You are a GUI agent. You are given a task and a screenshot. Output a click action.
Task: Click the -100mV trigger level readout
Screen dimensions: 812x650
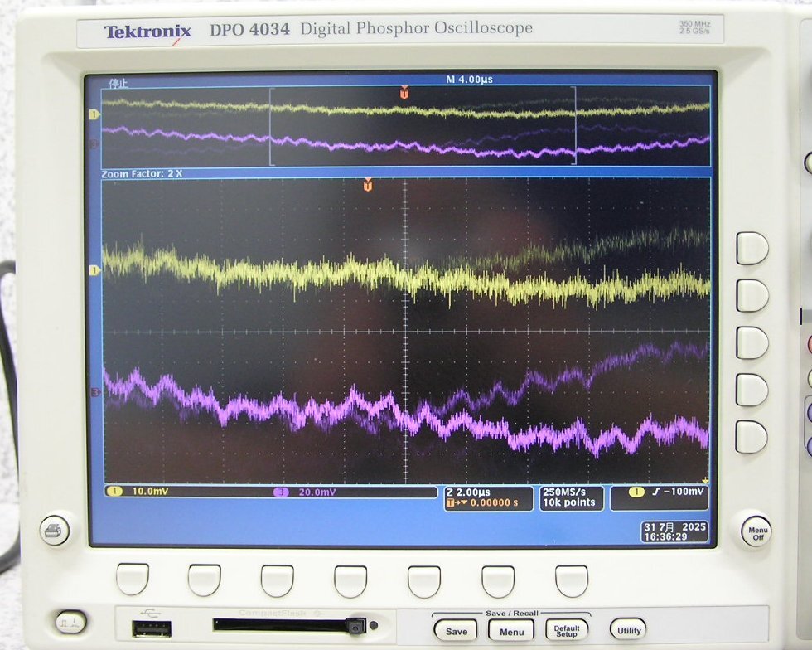(x=684, y=492)
